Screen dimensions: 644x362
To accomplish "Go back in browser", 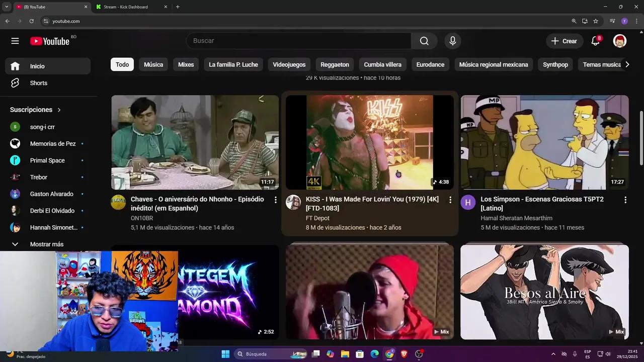I will (x=7, y=21).
